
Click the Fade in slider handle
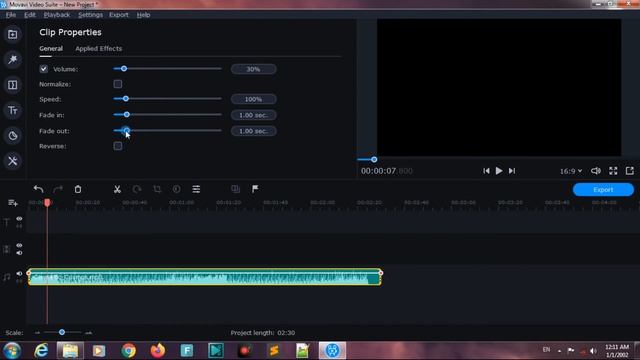point(127,115)
